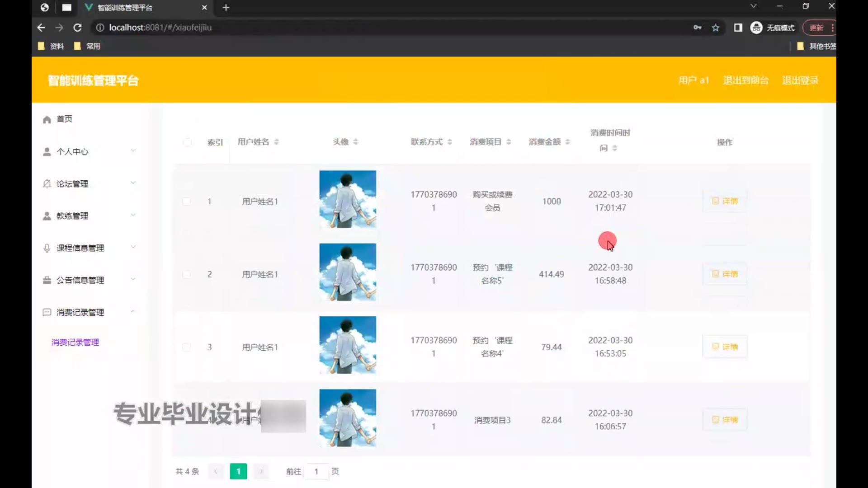Click the 退出登录 link
Image resolution: width=868 pixels, height=488 pixels.
[800, 80]
